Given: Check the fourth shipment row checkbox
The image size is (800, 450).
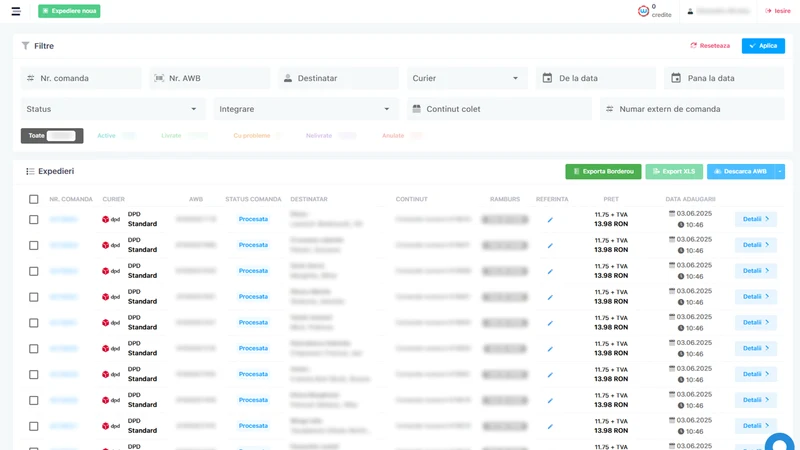Looking at the screenshot, I should (x=34, y=297).
